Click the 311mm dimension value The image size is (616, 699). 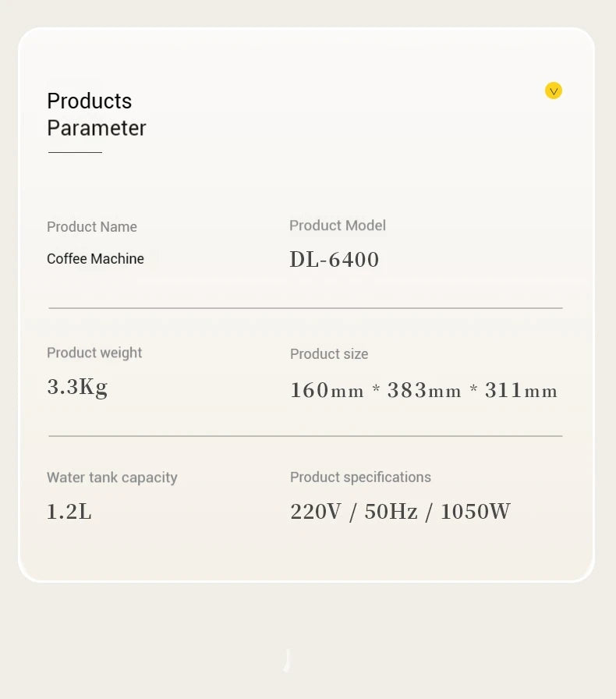521,390
